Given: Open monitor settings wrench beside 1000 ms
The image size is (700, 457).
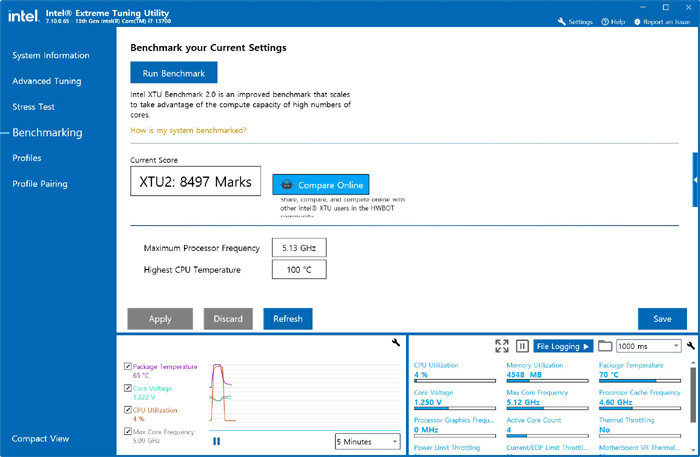Looking at the screenshot, I should 691,345.
